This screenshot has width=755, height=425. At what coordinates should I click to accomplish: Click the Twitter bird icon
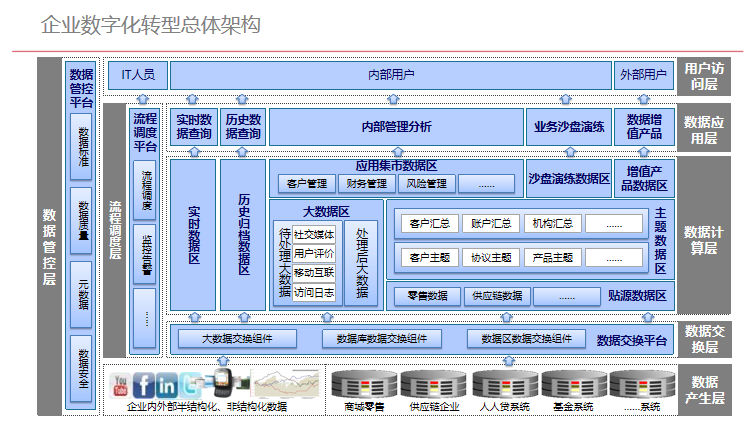[x=190, y=385]
